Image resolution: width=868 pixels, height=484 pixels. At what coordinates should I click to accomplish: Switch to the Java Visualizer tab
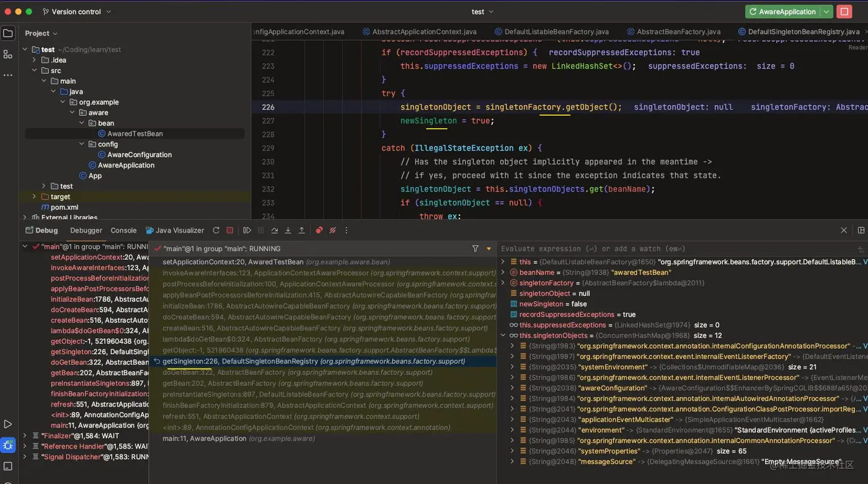coord(175,230)
